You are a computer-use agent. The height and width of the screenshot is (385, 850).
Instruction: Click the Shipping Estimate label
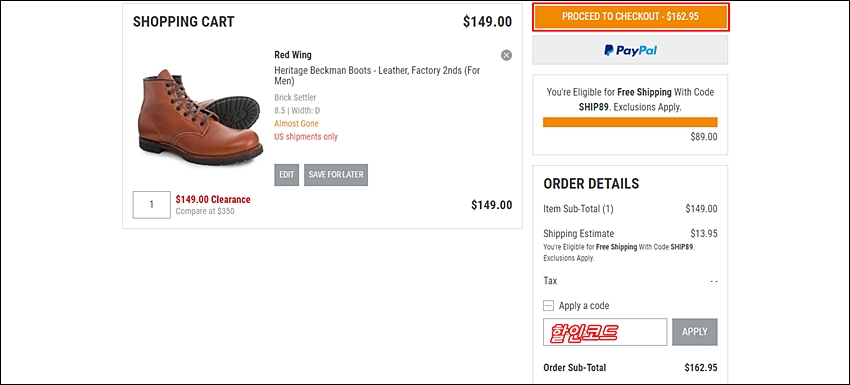point(578,234)
